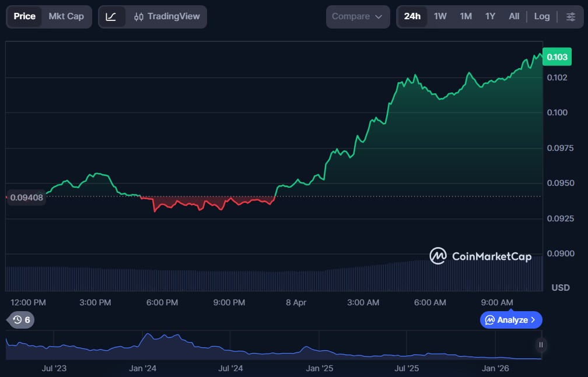Switch to the Price tab
Screen dimensions: 588x377
(24, 16)
